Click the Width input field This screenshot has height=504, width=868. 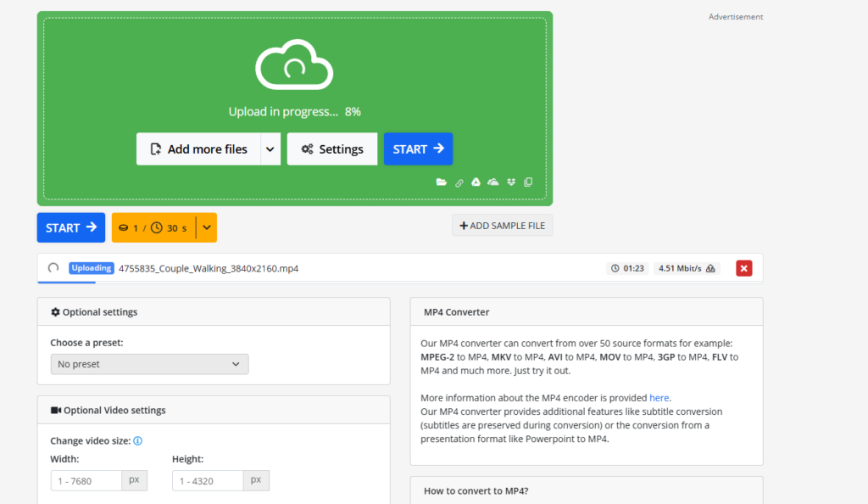tap(86, 481)
